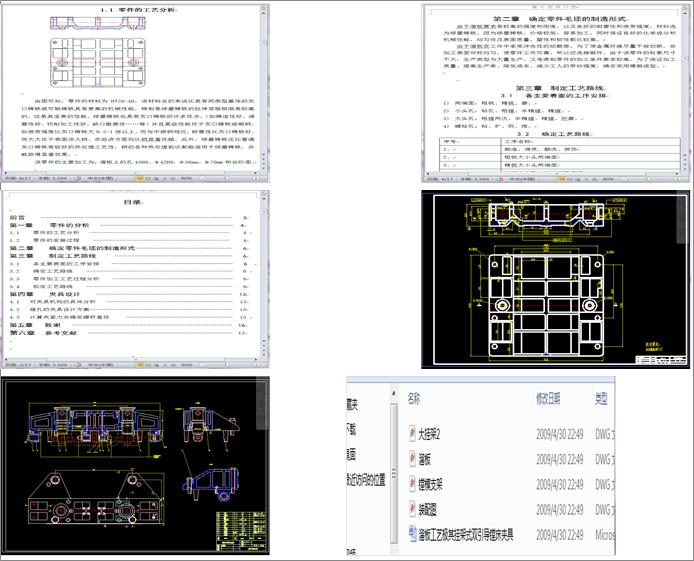This screenshot has height=561, width=694.
Task: Click heading 1.1 零件的工艺分析
Action: 138,9
